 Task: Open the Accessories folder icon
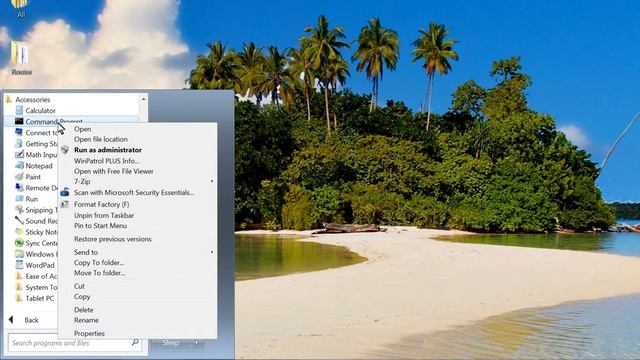(9, 99)
